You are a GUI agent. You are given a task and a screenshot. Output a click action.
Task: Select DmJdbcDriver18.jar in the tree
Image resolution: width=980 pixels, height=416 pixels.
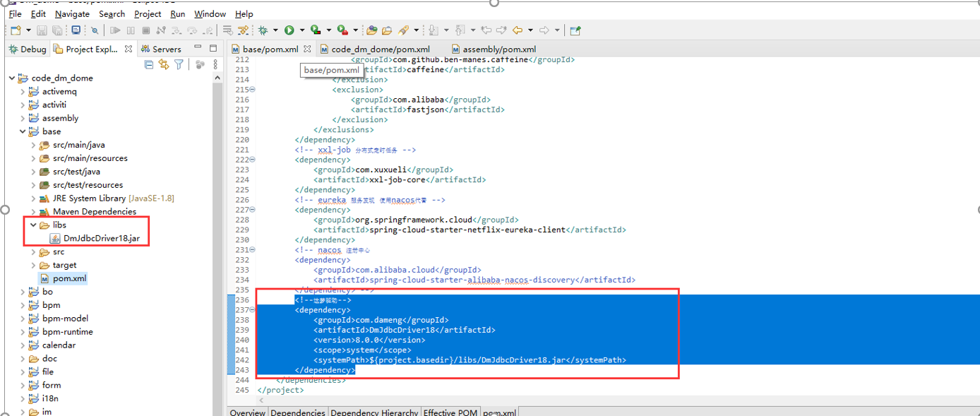click(101, 239)
